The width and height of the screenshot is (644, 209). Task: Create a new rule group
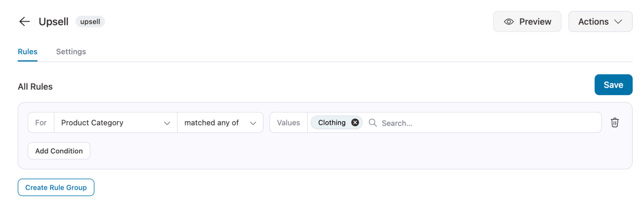point(56,187)
